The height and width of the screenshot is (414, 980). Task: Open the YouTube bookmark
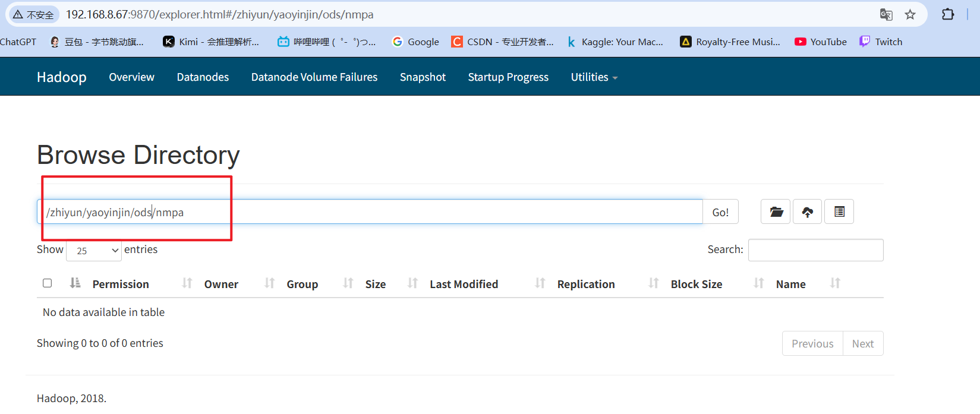pyautogui.click(x=821, y=42)
